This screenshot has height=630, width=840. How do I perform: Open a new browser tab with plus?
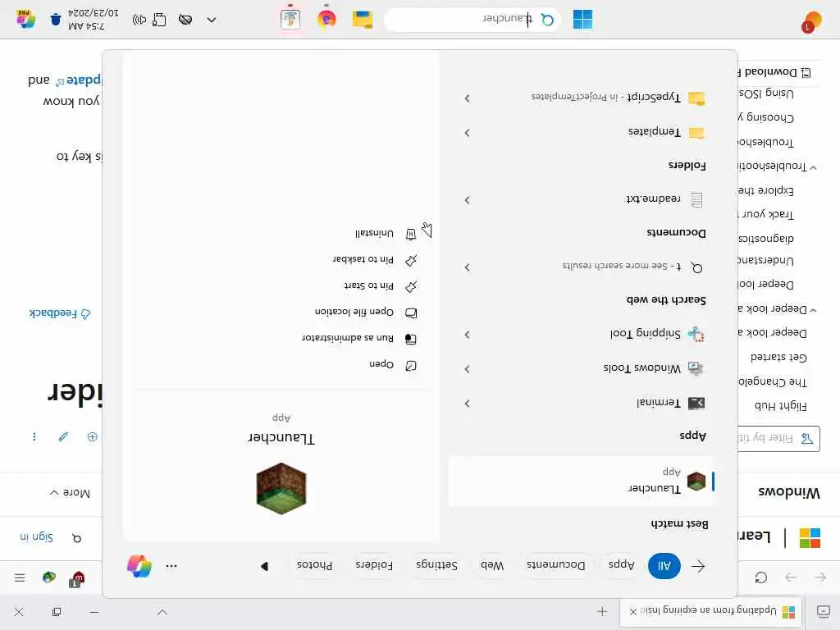602,611
